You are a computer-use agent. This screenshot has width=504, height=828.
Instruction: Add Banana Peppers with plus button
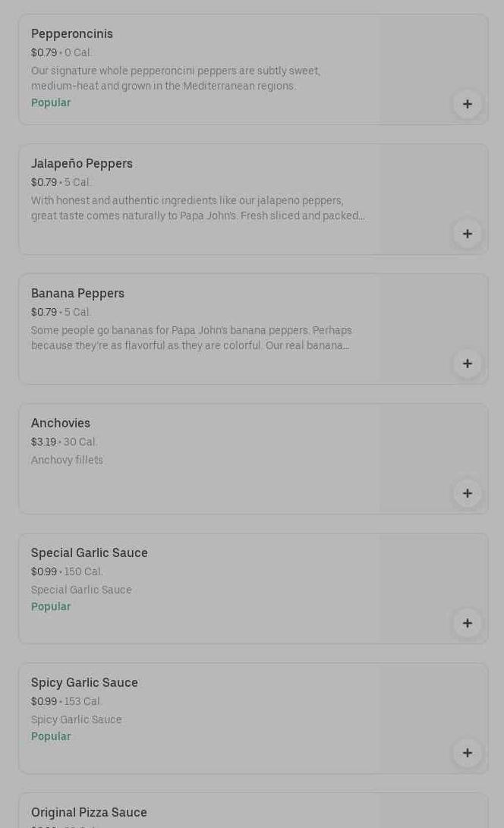pos(467,364)
